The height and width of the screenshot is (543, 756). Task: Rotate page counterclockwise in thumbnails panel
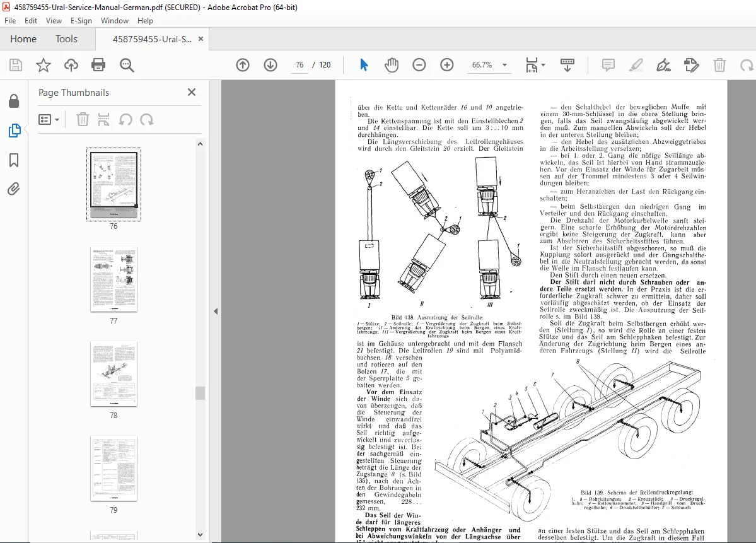click(x=125, y=119)
